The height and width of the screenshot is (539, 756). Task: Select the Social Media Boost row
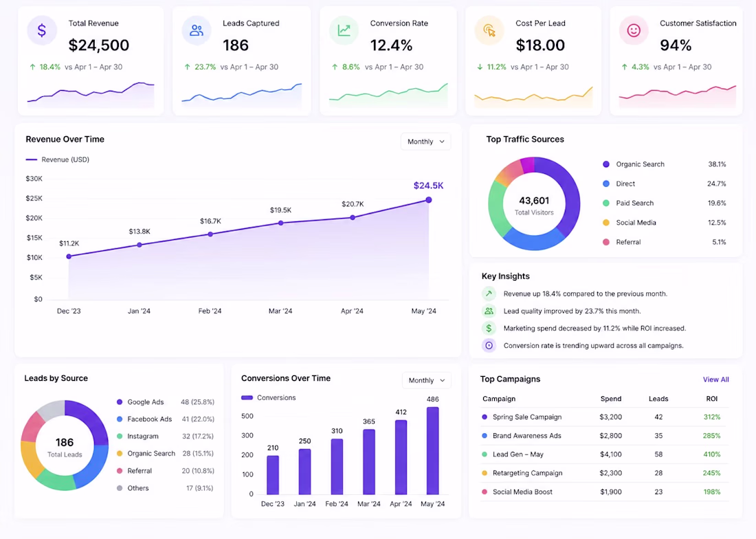[605, 492]
